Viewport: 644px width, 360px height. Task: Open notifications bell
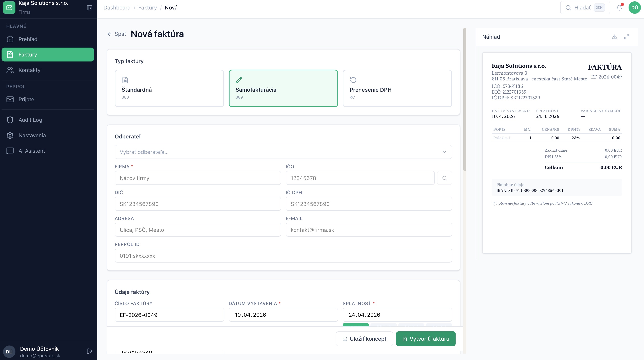point(619,8)
